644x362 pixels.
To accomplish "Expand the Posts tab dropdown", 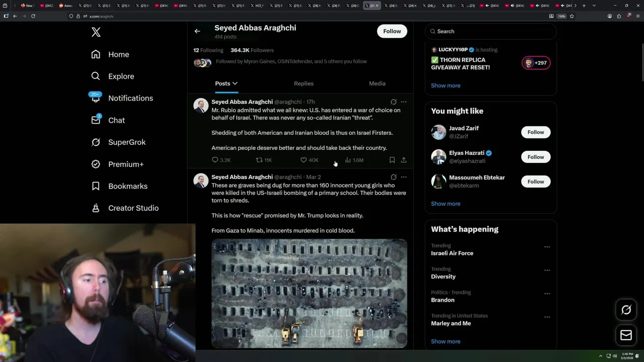I will pyautogui.click(x=235, y=83).
